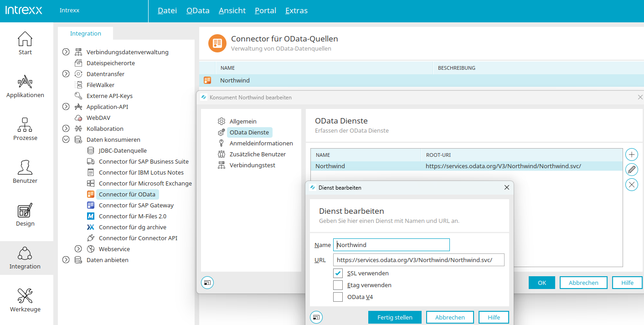Click the Intrexx logo

(x=24, y=10)
